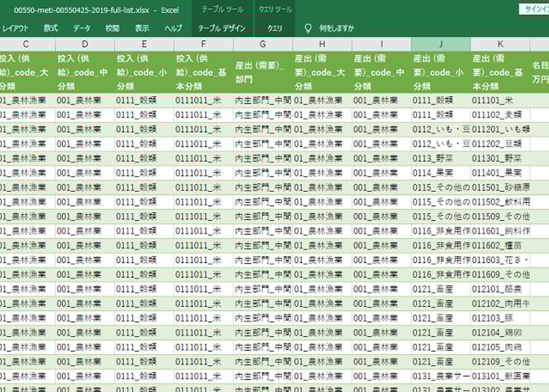Select column C header

tap(27, 44)
